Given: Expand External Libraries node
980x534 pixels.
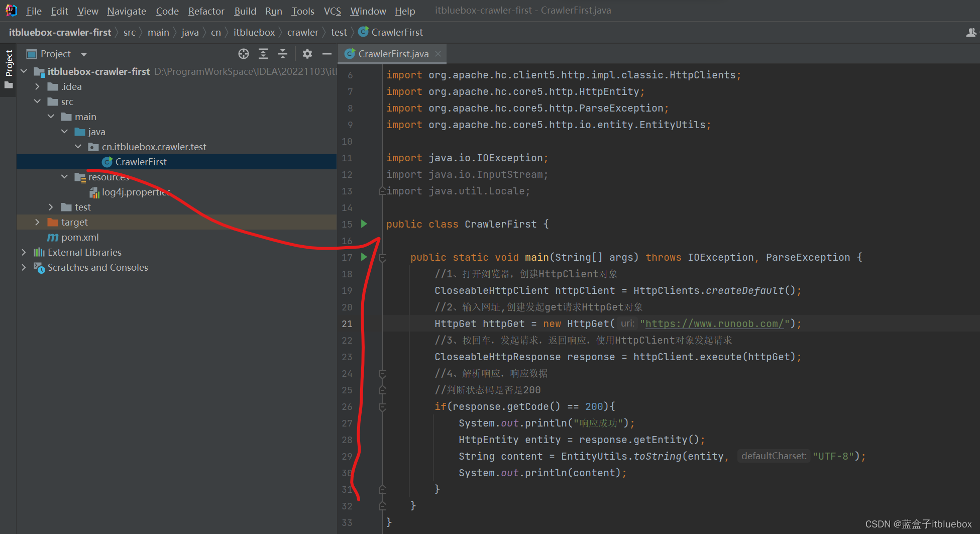Looking at the screenshot, I should click(24, 252).
